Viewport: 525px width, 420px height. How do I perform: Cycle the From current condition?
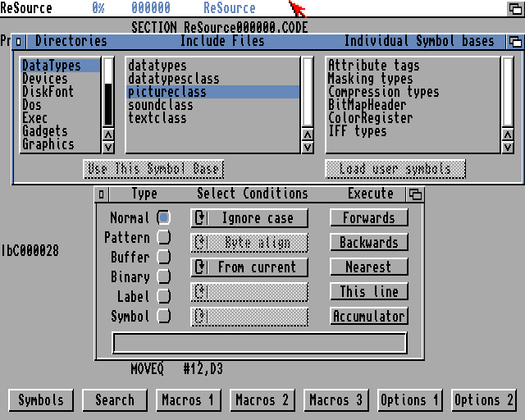click(249, 267)
